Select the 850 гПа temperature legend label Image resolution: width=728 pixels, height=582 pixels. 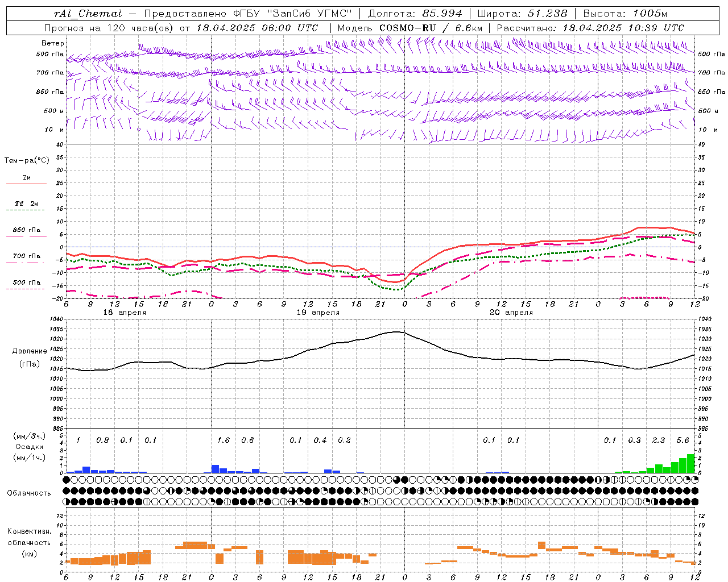tap(27, 230)
